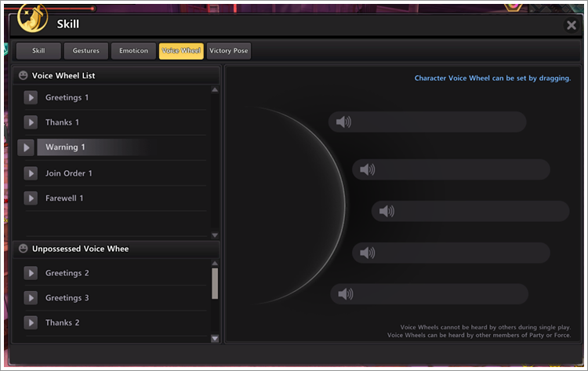Click the down arrow of Voice Wheel List scrollbar
Screen dimensions: 588x371
tap(215, 235)
